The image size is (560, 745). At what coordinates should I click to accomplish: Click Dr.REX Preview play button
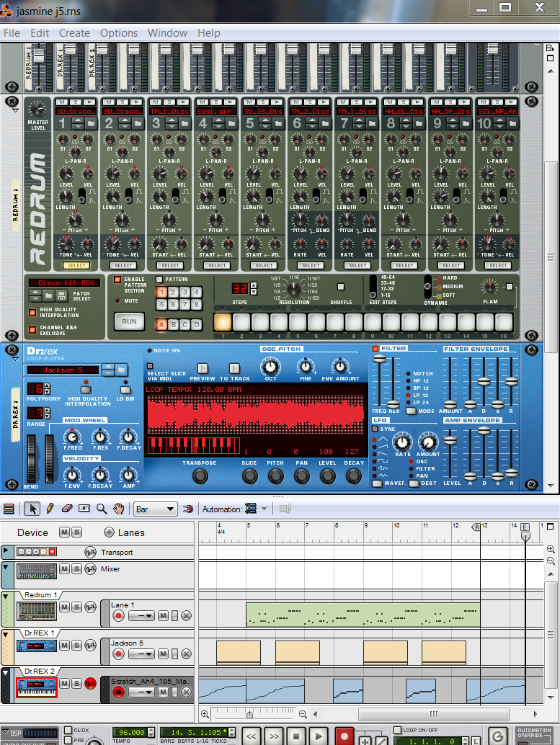203,369
